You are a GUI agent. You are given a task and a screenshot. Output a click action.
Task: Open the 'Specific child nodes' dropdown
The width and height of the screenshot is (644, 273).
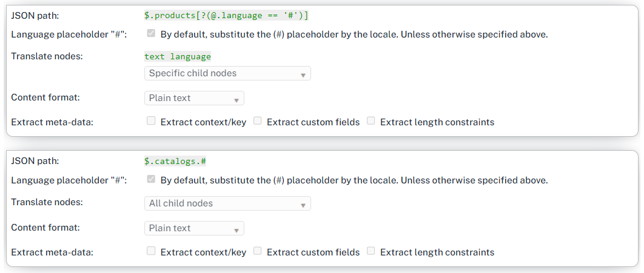tap(227, 73)
